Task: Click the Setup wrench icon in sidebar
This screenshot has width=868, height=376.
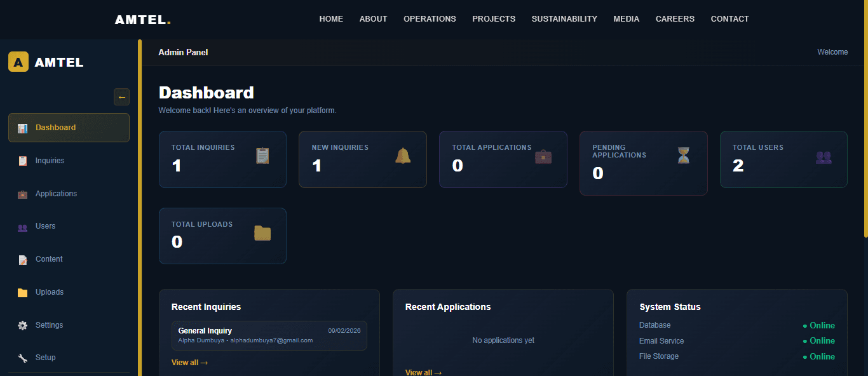Action: click(x=23, y=358)
